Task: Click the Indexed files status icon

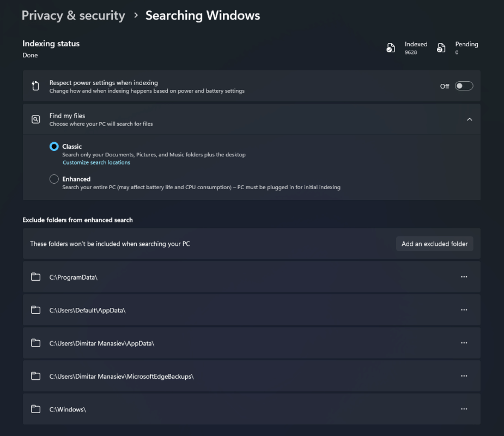Action: [x=391, y=48]
